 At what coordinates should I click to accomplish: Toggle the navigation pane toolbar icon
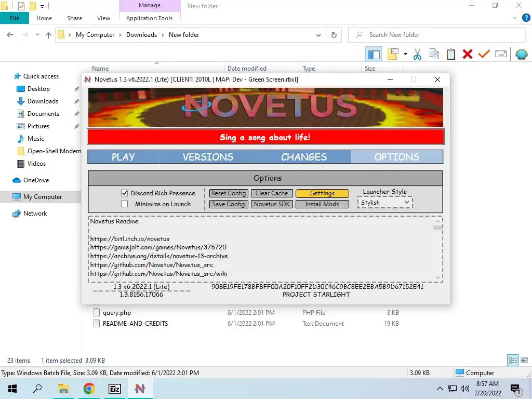(x=374, y=54)
